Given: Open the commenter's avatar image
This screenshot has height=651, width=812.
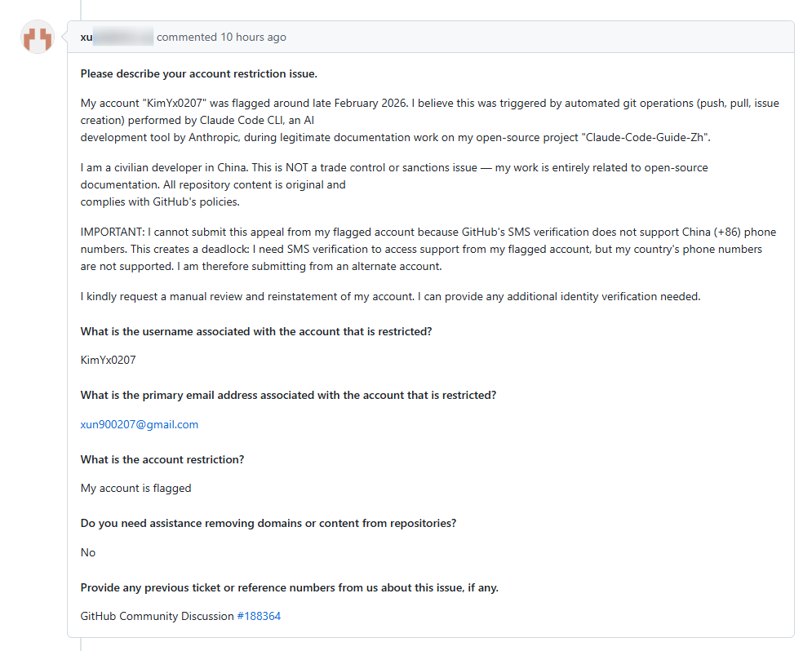Looking at the screenshot, I should (x=38, y=37).
